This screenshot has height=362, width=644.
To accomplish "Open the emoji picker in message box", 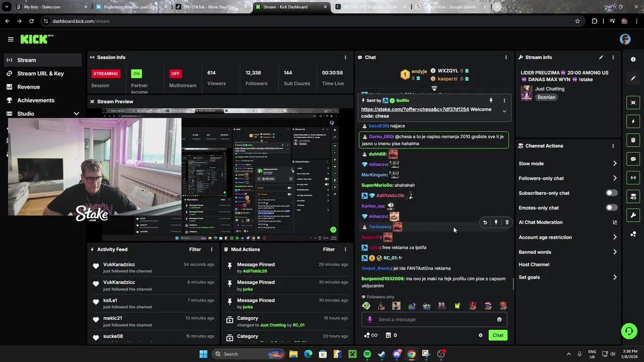I will [x=499, y=319].
